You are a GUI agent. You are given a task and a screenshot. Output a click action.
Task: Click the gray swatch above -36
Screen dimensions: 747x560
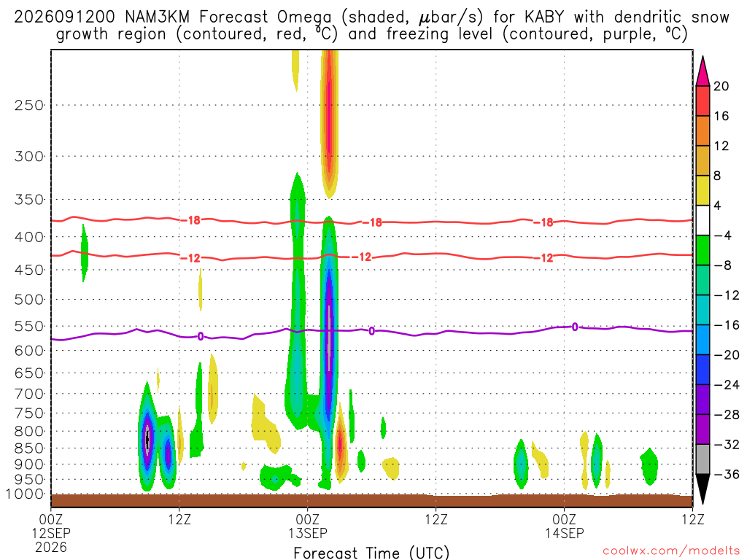point(703,459)
